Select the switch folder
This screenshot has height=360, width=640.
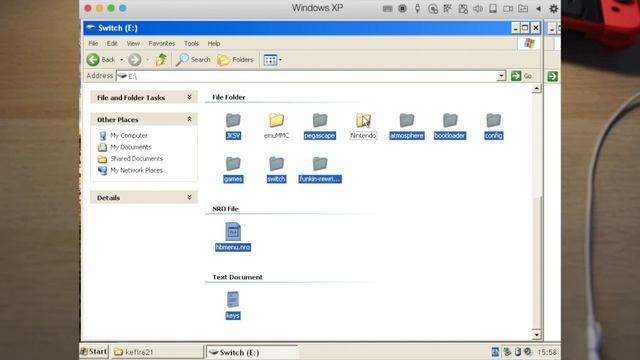276,169
